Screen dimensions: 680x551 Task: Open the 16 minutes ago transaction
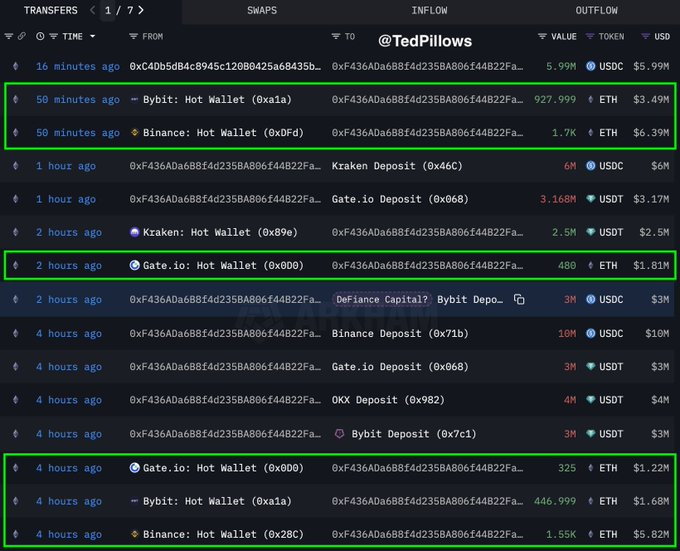click(x=78, y=66)
